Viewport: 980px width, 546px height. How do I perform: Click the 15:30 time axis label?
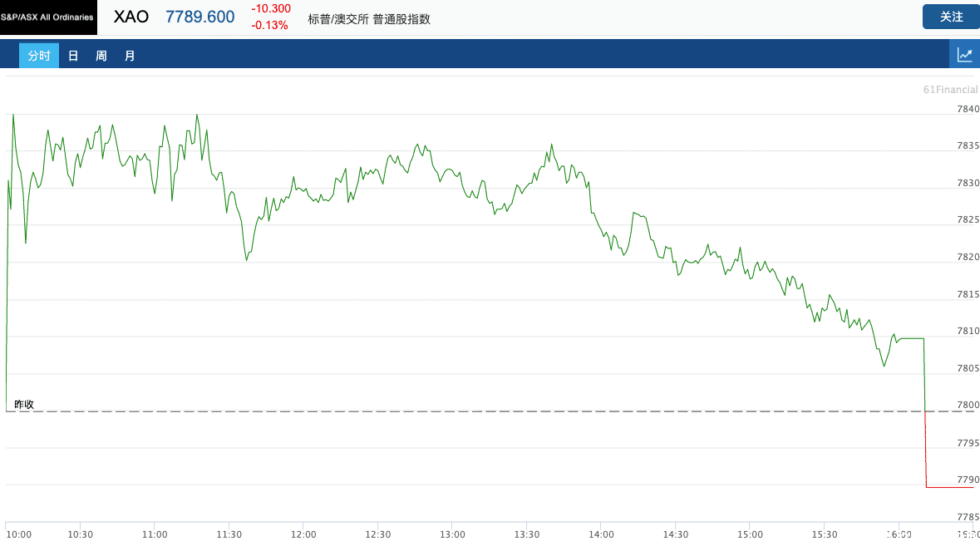(x=825, y=534)
